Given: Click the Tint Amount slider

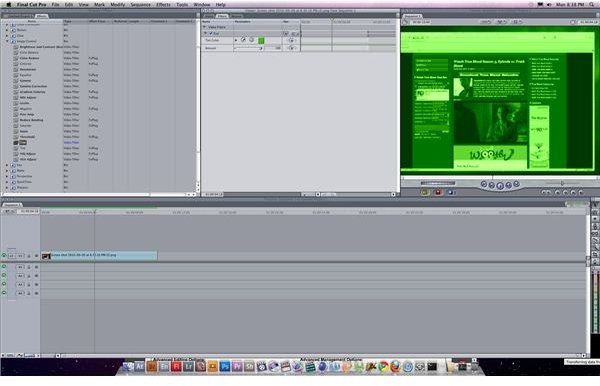Looking at the screenshot, I should tap(248, 48).
